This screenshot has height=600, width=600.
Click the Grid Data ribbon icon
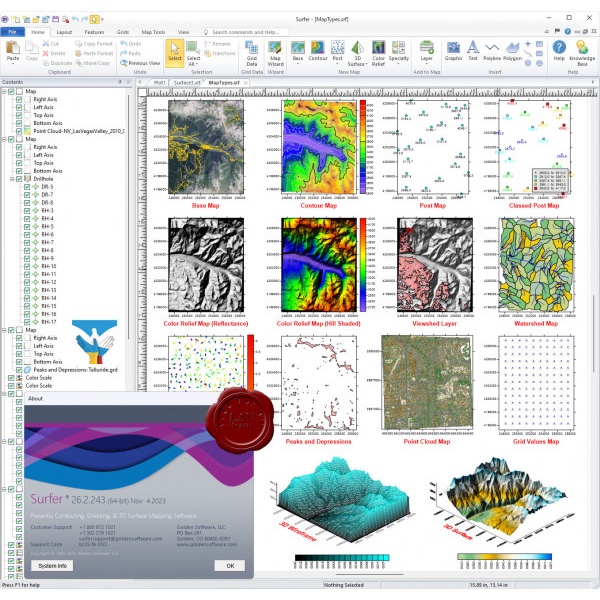point(251,51)
